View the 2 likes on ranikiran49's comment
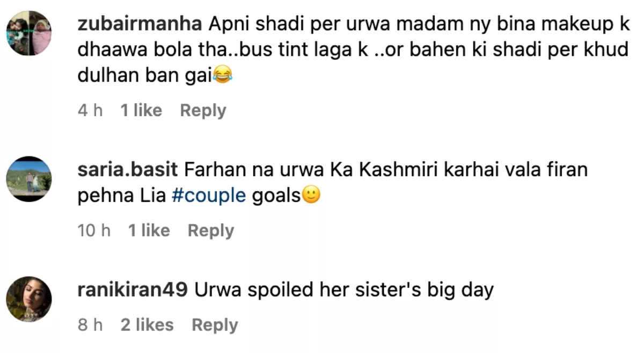Viewport: 644px width, 353px height. pyautogui.click(x=147, y=325)
